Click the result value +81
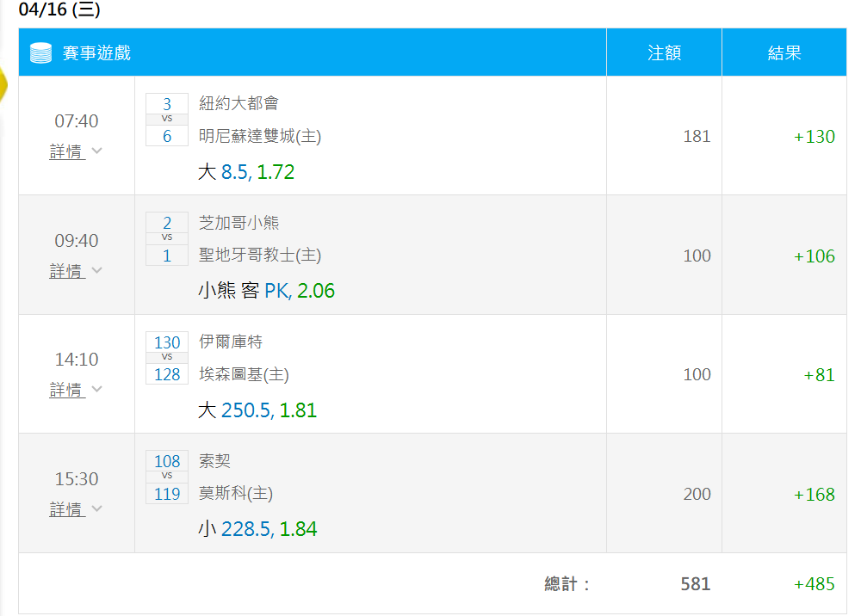 [x=820, y=374]
